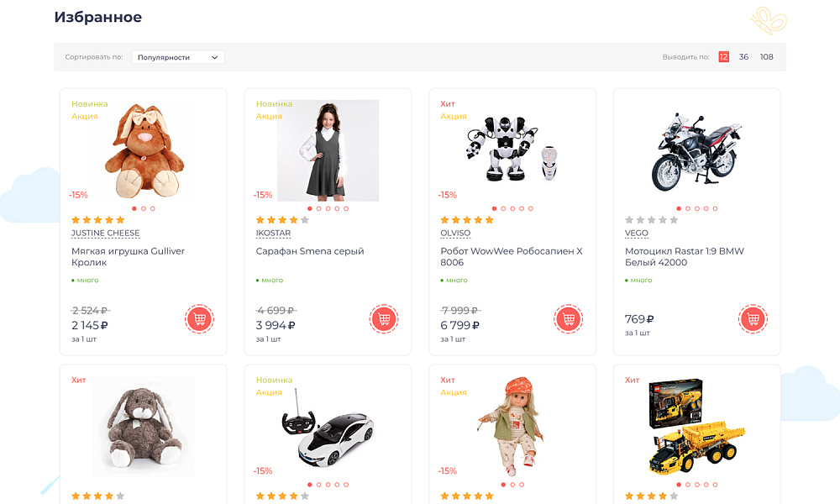This screenshot has height=504, width=840.
Task: Click the butterfly logo icon
Action: tap(767, 18)
